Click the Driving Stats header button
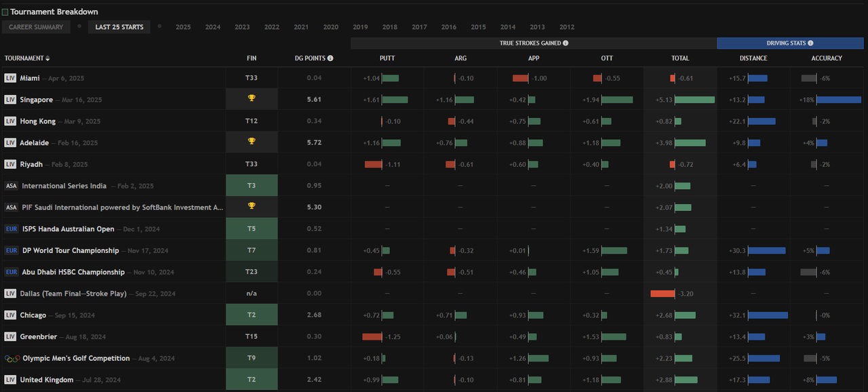This screenshot has height=392, width=868. (790, 43)
